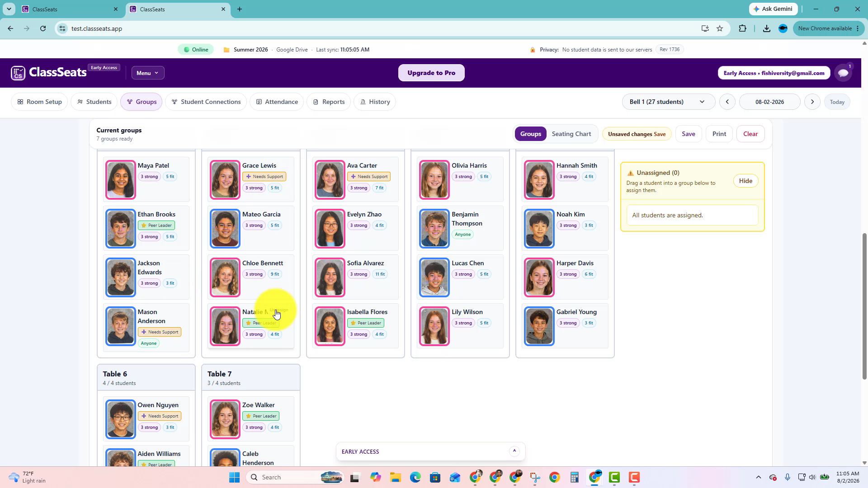This screenshot has width=868, height=488.
Task: Select Maya Patel's photo thumbnail
Action: (121, 179)
